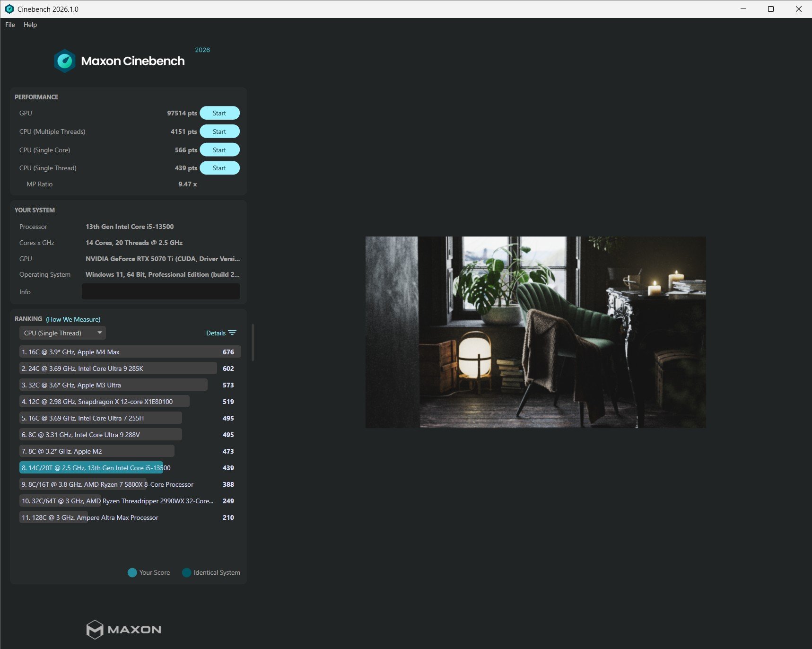The image size is (812, 649).
Task: Click the 13th Gen Intel Core i5-13500 processor text
Action: [130, 227]
